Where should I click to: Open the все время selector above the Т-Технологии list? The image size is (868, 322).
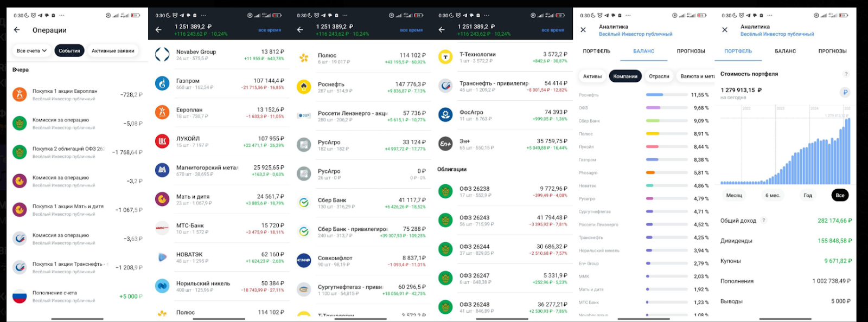pyautogui.click(x=553, y=30)
